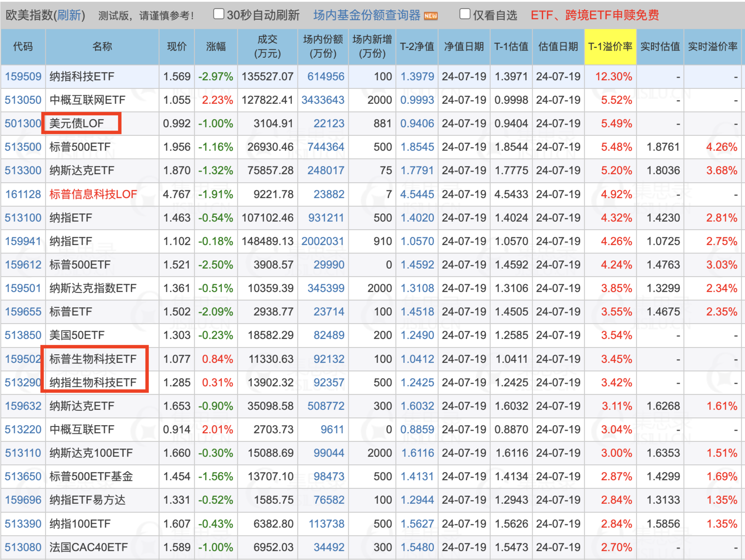Click share amount 3433643 link

tap(323, 100)
